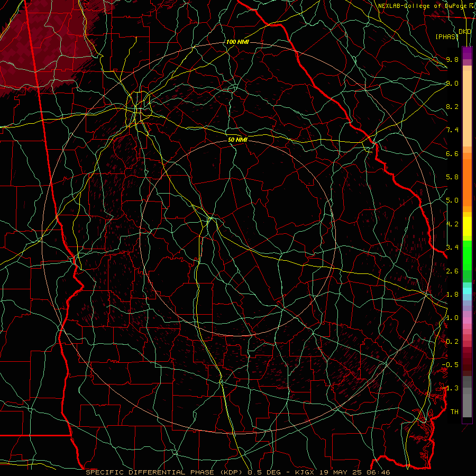Click the 0.5 DEG elevation text
This screenshot has width=476, height=476.
(265, 472)
